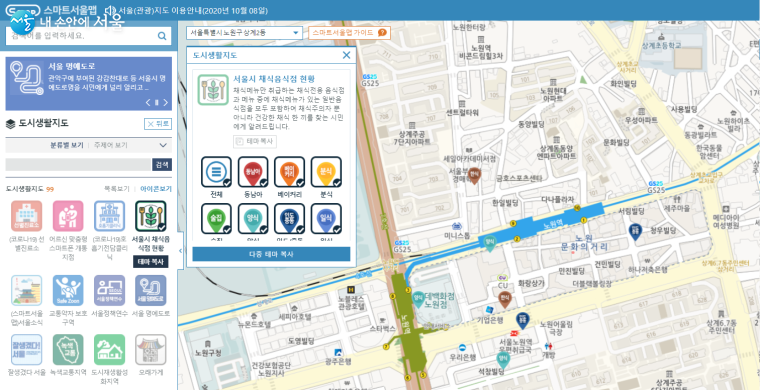The width and height of the screenshot is (760, 391).
Task: Show the next banner with the right arrow
Action: click(x=166, y=102)
